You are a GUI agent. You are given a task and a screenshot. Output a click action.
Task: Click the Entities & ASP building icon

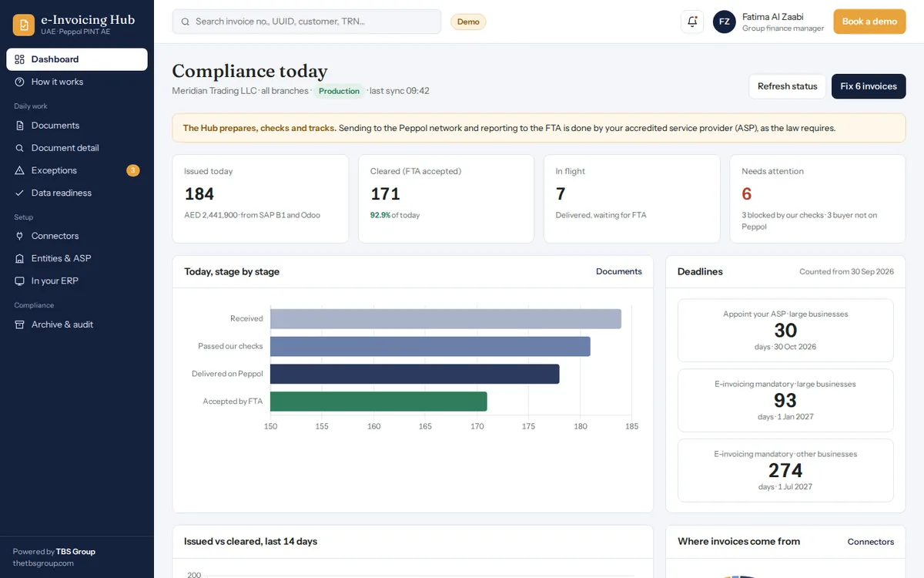[x=19, y=258]
